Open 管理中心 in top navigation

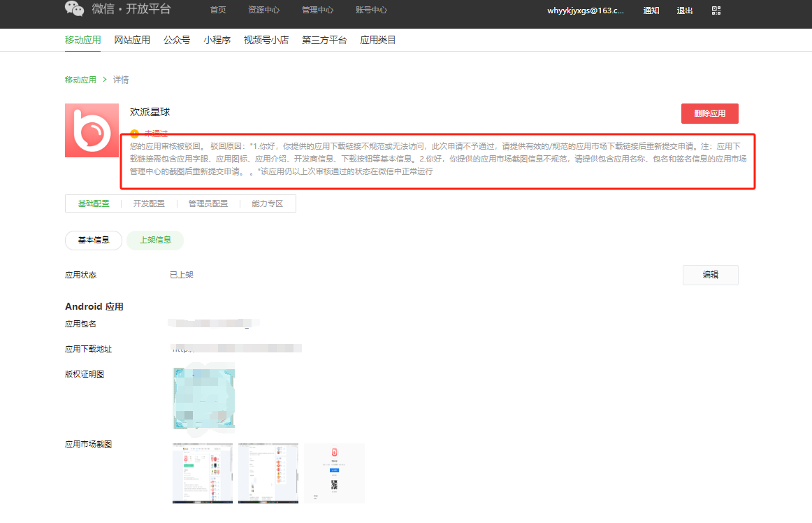317,10
